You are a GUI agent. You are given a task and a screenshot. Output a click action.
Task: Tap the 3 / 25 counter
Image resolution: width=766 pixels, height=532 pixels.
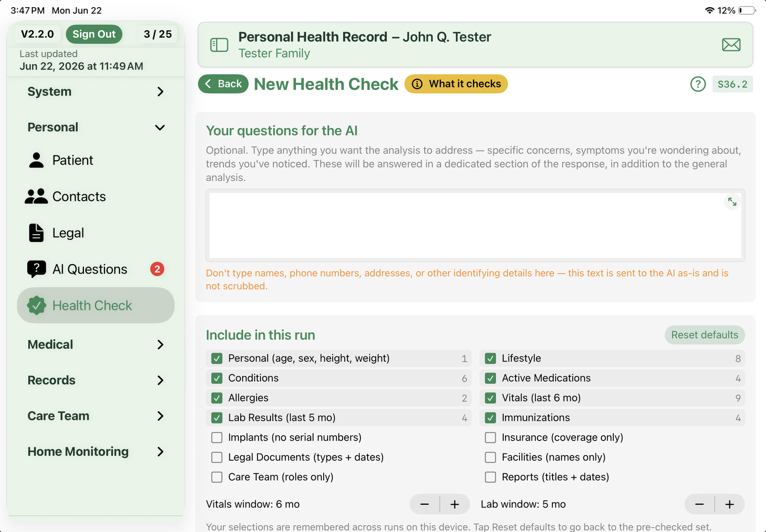[158, 34]
